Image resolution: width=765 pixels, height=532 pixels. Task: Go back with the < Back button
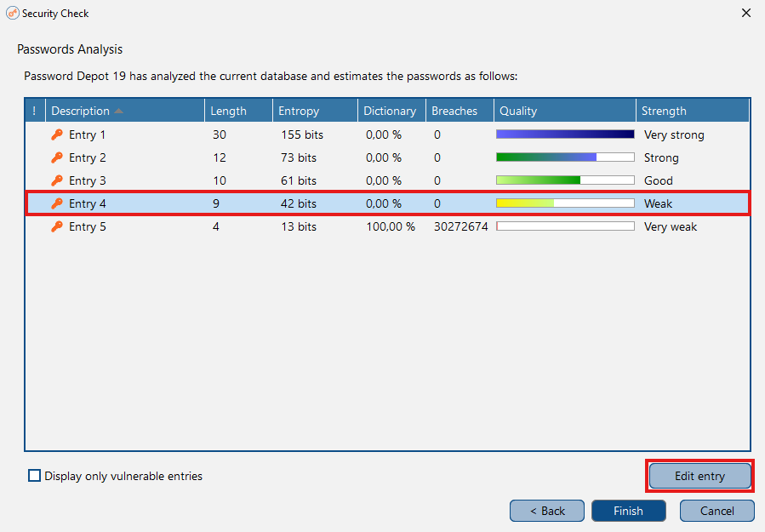pyautogui.click(x=547, y=511)
